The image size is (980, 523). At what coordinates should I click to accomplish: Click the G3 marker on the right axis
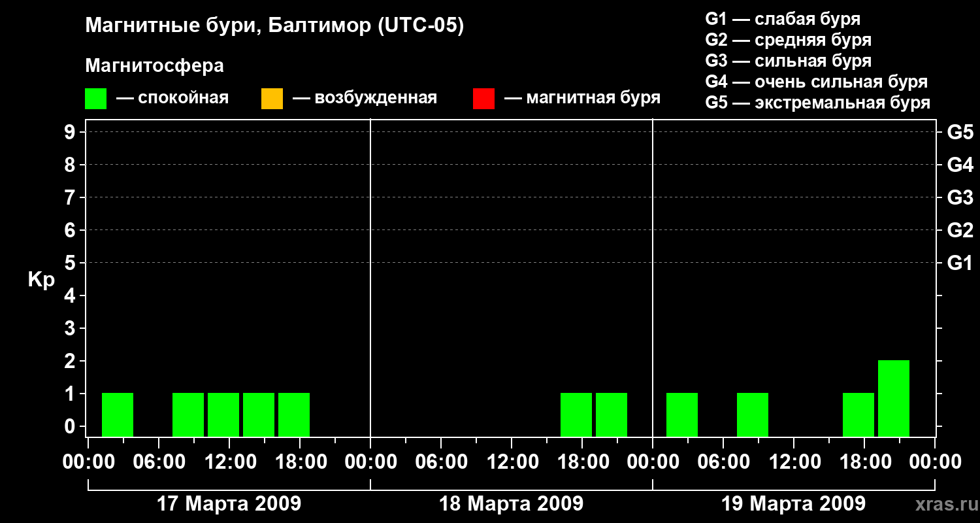tap(960, 197)
